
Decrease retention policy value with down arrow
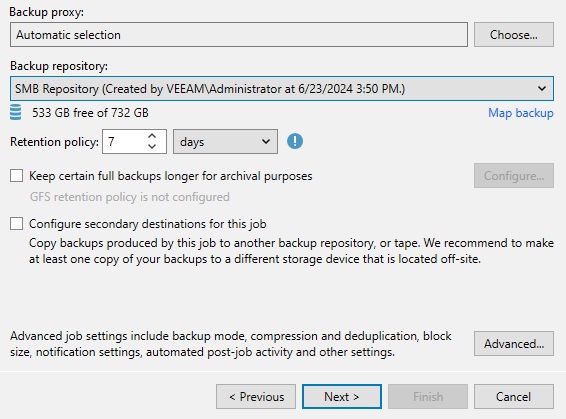(152, 147)
